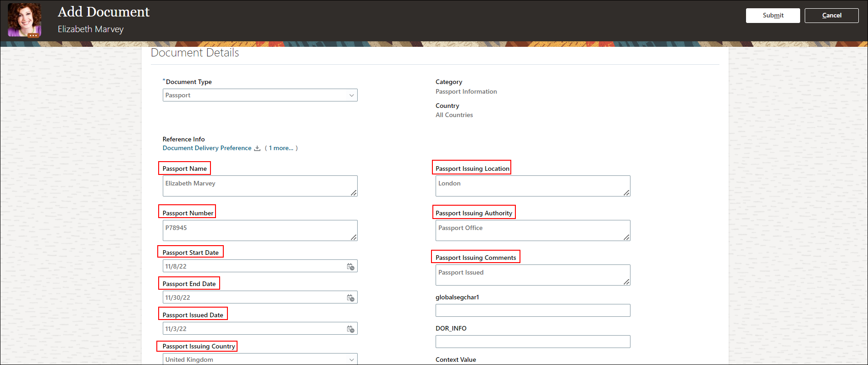Expand the Document Type dropdown
This screenshot has width=868, height=365.
coord(352,95)
